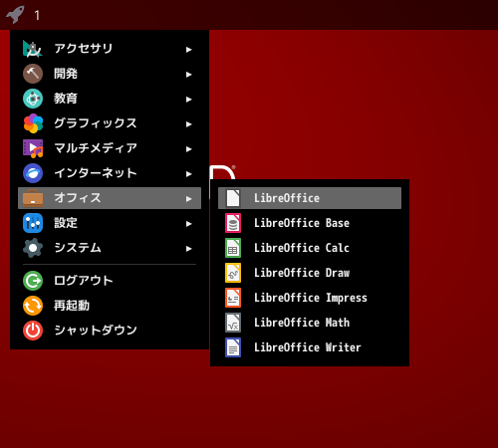Choose 再起動 to restart the computer
Viewport: 498px width, 448px height.
[110, 306]
